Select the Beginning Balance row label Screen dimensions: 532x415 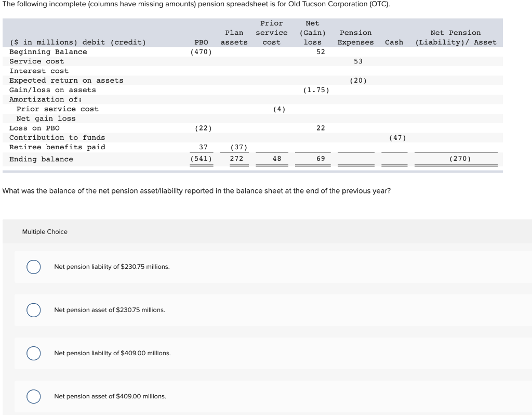click(47, 51)
